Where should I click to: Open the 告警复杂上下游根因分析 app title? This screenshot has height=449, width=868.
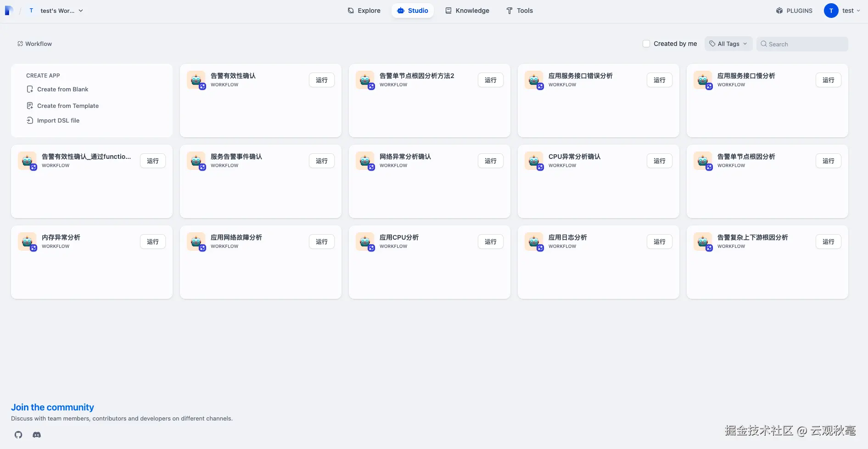point(753,237)
